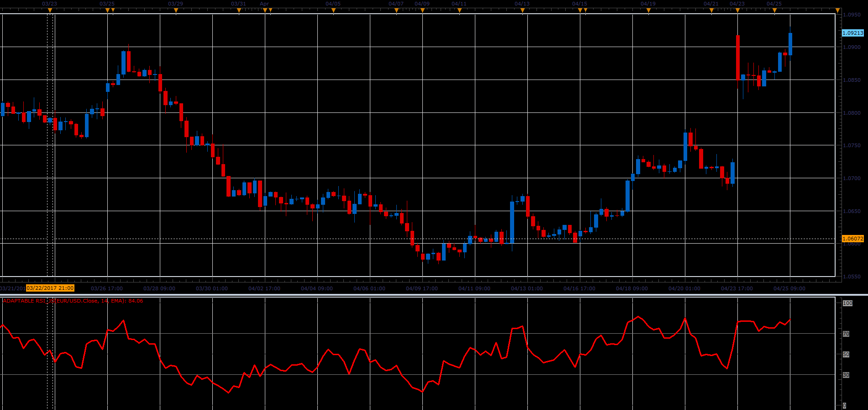Click the 04/06 01:00 time axis label
Viewport: 868px width, 410px height.
pyautogui.click(x=369, y=288)
